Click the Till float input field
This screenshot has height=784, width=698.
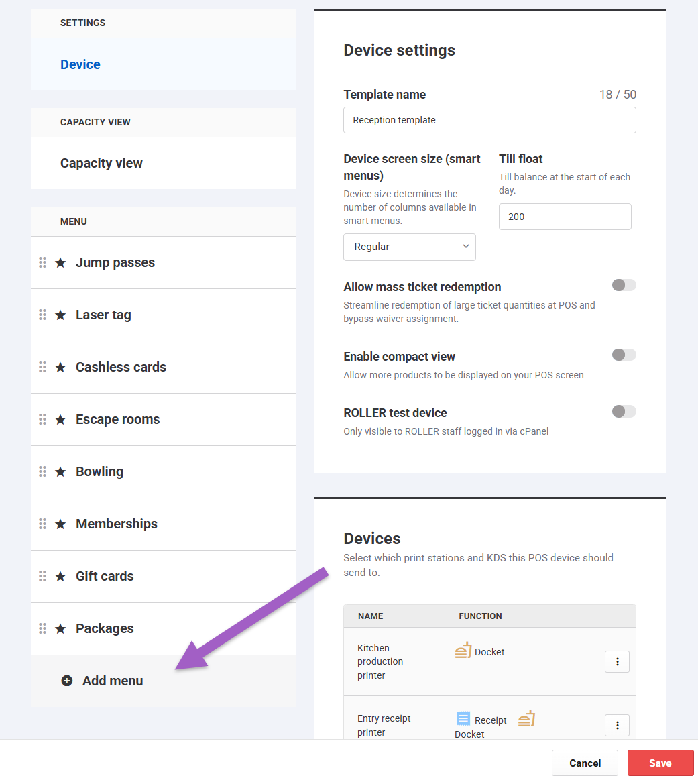coord(565,217)
